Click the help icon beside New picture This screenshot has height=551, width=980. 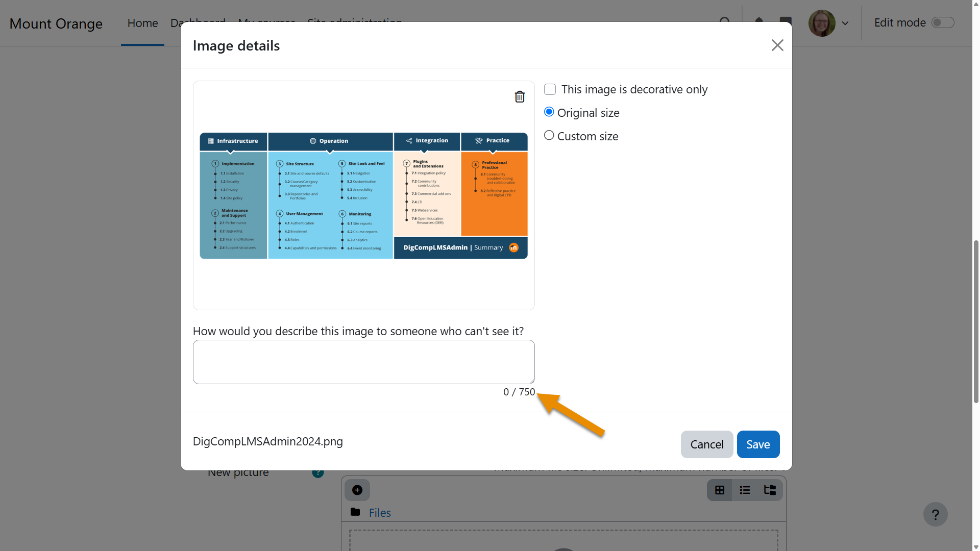point(317,472)
